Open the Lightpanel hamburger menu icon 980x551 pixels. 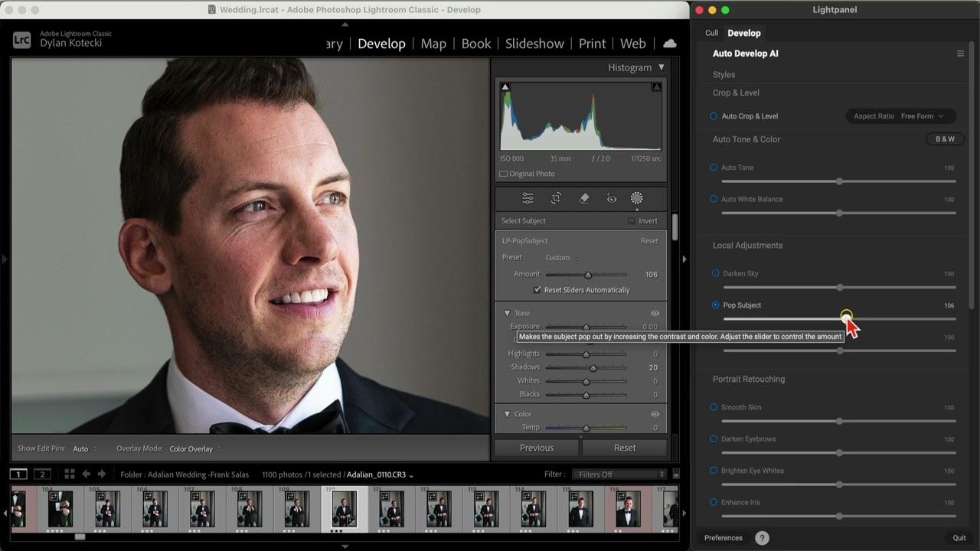click(960, 54)
